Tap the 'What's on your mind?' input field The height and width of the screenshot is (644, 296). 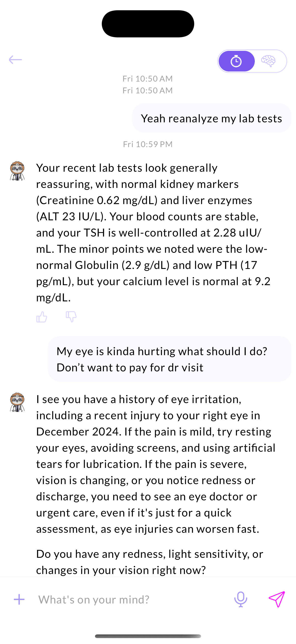94,600
